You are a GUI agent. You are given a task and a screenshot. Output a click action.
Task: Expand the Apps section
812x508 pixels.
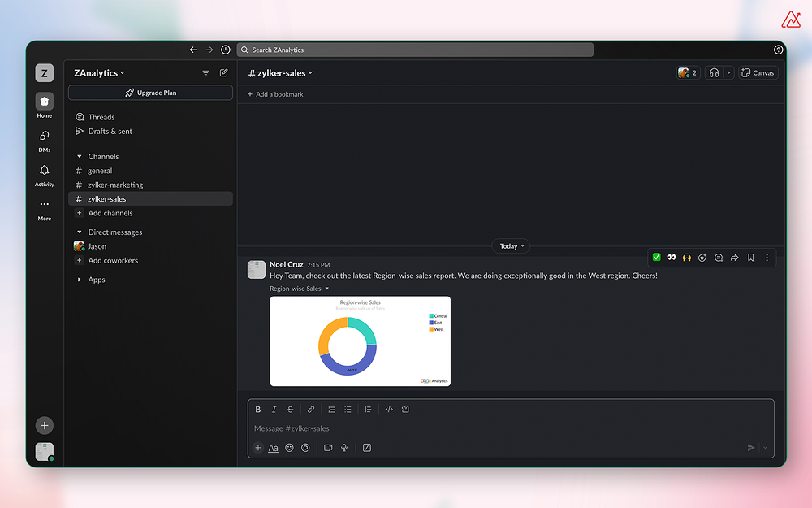80,280
